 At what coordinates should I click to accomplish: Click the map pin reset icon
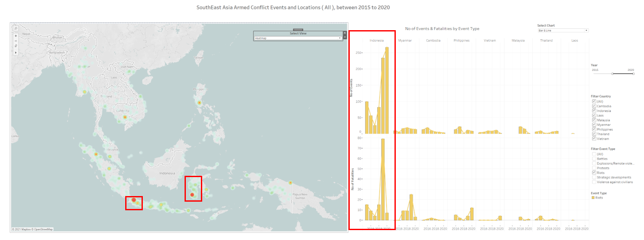(16, 45)
